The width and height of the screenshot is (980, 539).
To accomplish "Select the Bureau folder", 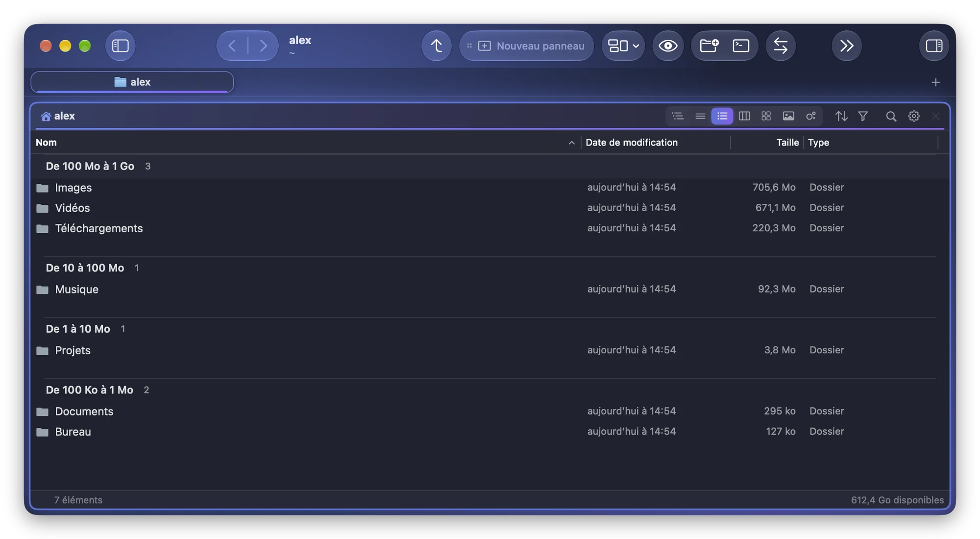I will coord(490,432).
